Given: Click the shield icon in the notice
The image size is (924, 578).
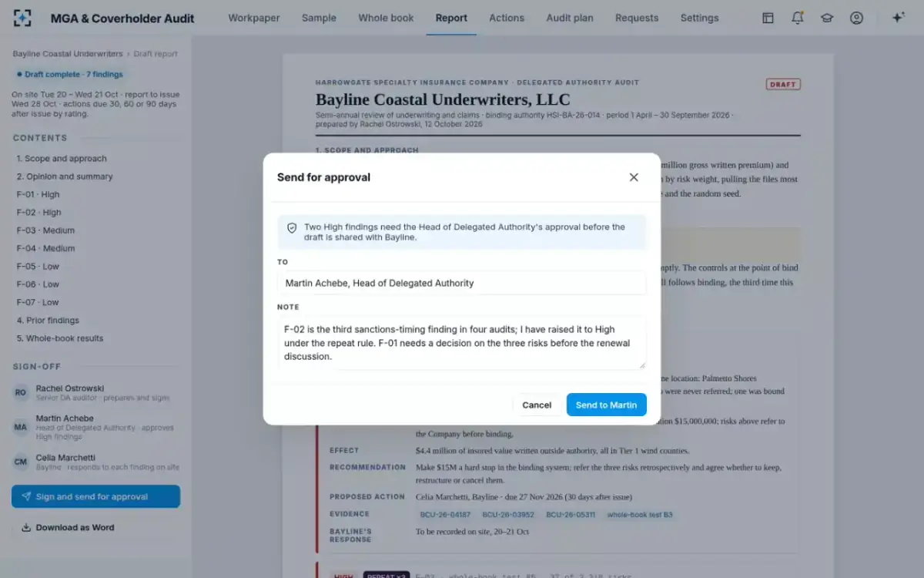Looking at the screenshot, I should (x=292, y=229).
